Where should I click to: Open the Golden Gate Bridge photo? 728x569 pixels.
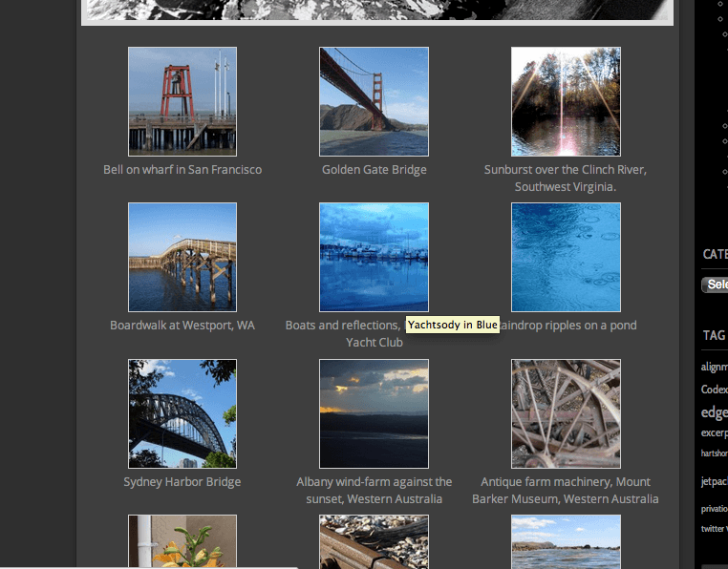(x=374, y=101)
